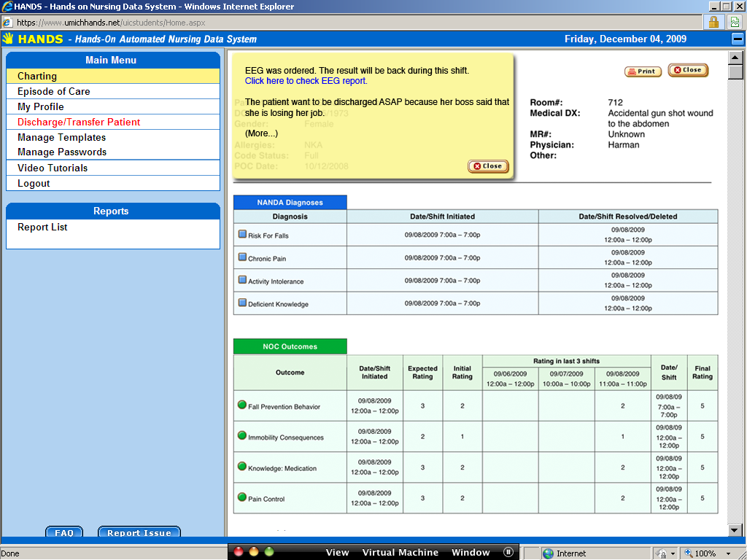Click 'Risk For Falls' diagnosis text
The height and width of the screenshot is (560, 747).
point(268,236)
